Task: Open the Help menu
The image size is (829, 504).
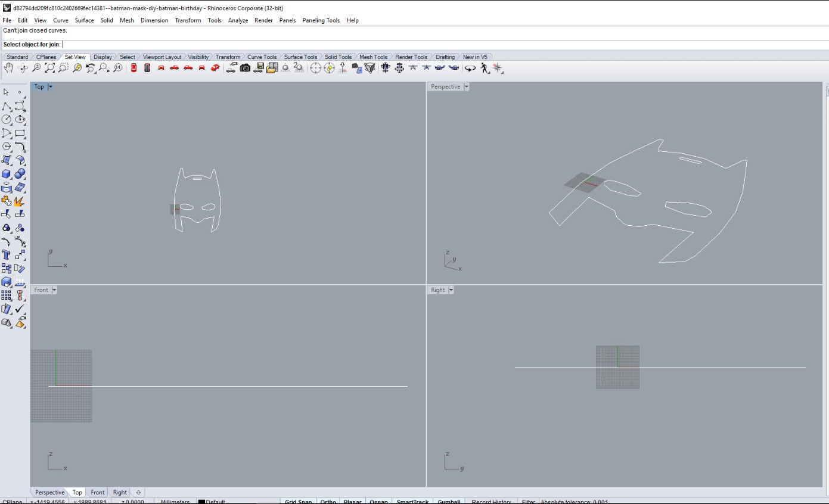Action: click(x=352, y=20)
